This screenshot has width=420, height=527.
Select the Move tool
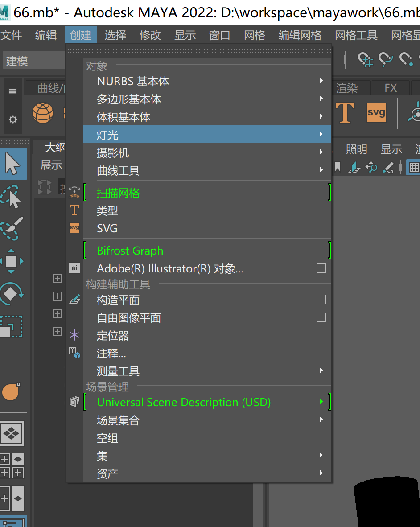[x=12, y=261]
